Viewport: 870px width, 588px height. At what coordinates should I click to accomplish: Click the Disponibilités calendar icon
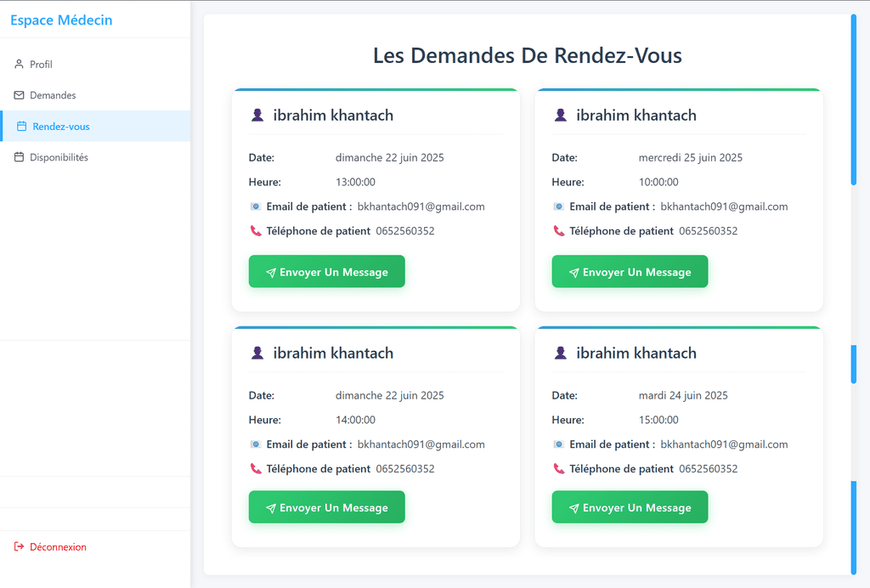click(x=19, y=157)
